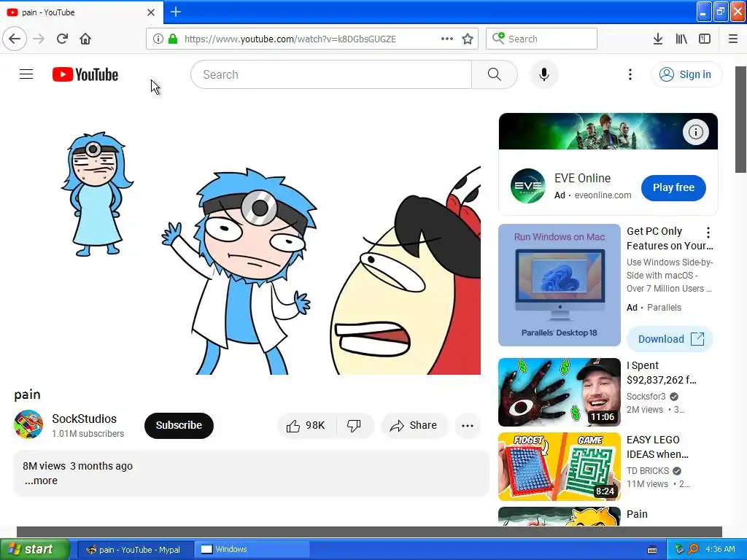Viewport: 747px width, 560px height.
Task: Open the Parallels Desktop 18 ad thumbnail
Action: pyautogui.click(x=560, y=285)
